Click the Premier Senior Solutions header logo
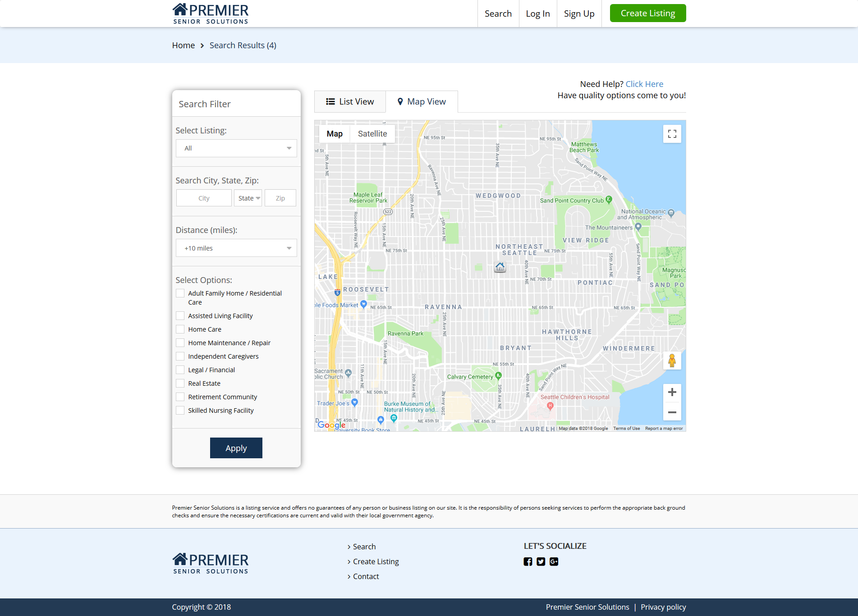This screenshot has width=858, height=616. point(211,14)
